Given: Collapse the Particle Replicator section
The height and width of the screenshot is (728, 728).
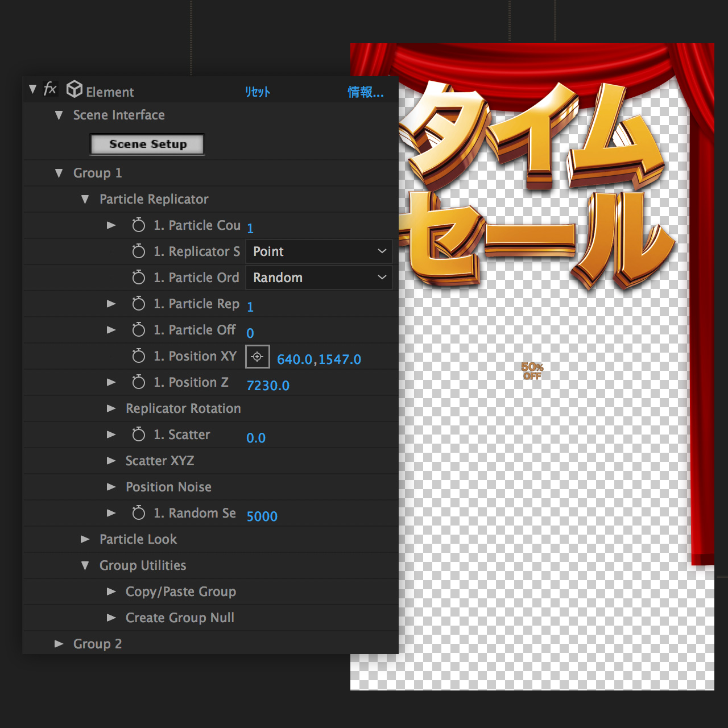Looking at the screenshot, I should tap(85, 199).
